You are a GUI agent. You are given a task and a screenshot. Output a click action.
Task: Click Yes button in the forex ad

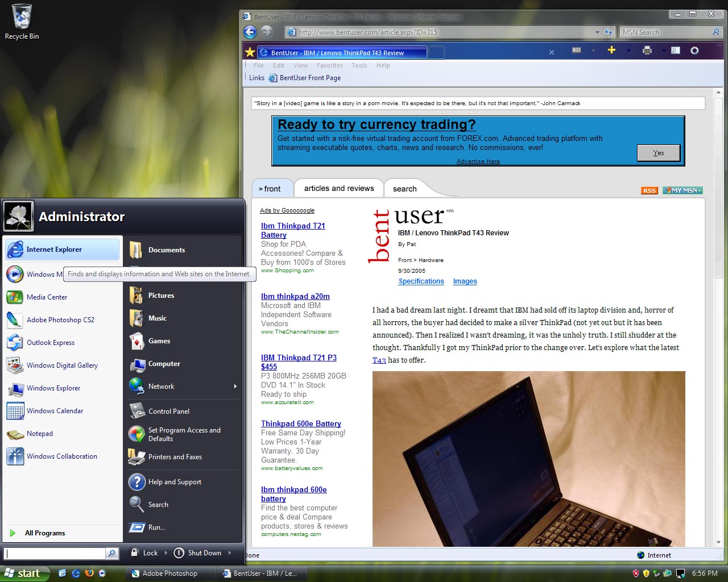(659, 153)
